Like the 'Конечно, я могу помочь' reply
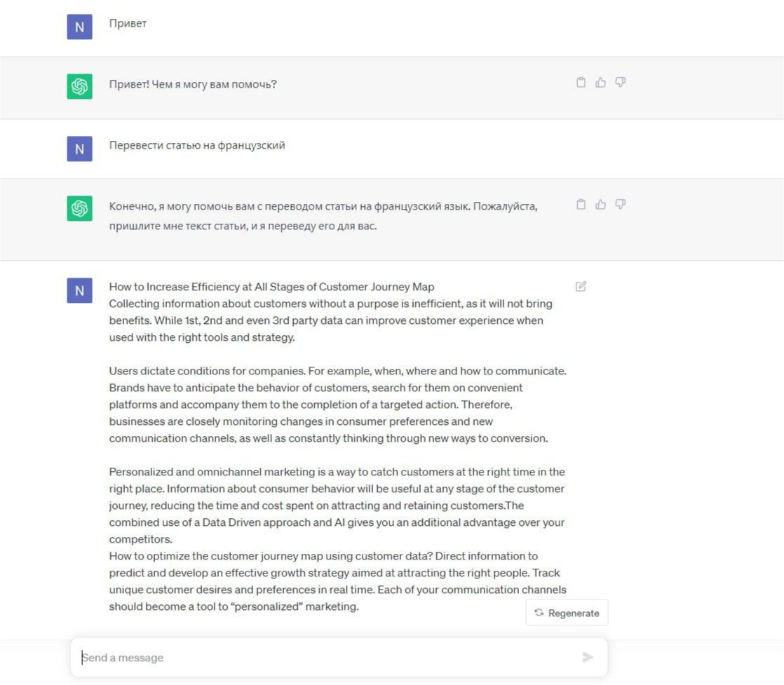Viewport: 784px width, 685px height. pos(600,205)
